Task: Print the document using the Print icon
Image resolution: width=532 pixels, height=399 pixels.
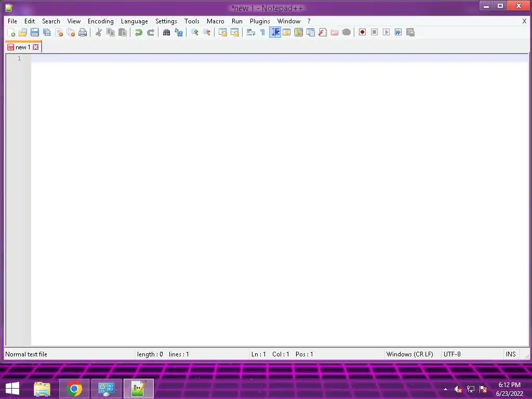Action: pyautogui.click(x=83, y=32)
